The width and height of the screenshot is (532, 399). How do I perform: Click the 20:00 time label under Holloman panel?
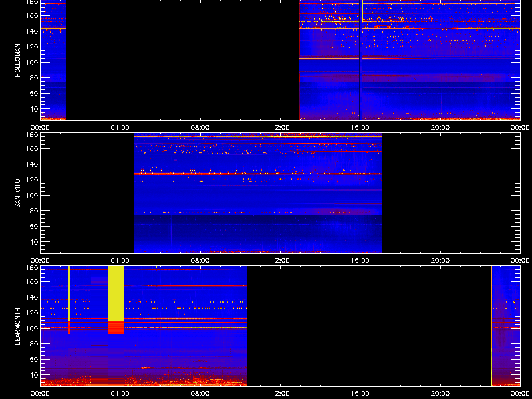coord(440,128)
